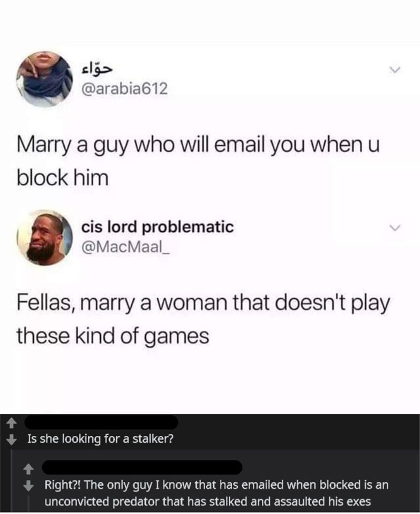
Task: Upvote the 'Right?!' reply comment
Action: [28, 470]
